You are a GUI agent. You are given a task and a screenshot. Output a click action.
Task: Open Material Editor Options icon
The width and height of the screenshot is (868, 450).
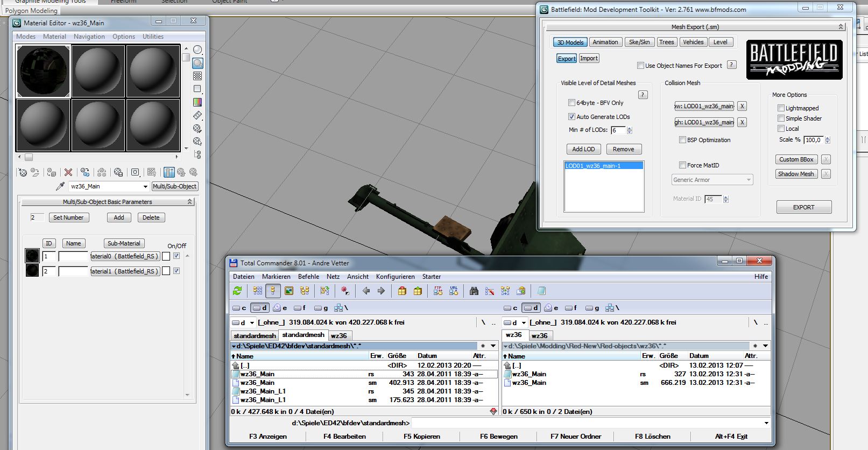[x=197, y=129]
